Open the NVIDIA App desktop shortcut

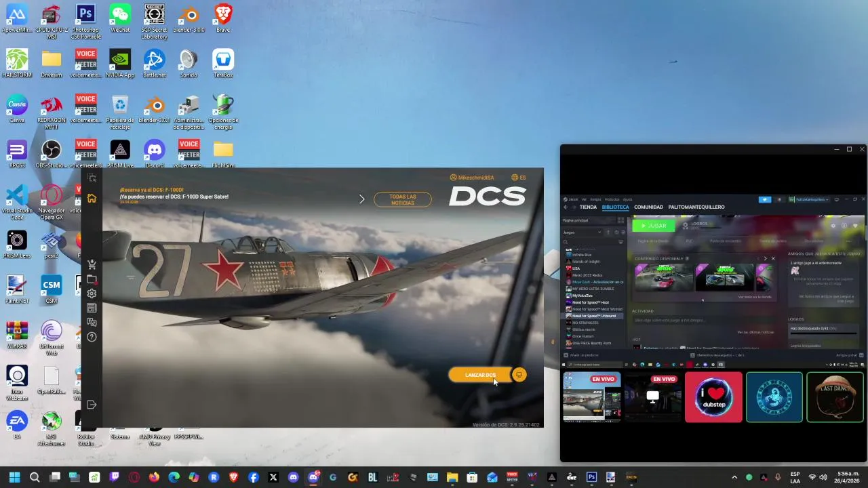coord(120,64)
